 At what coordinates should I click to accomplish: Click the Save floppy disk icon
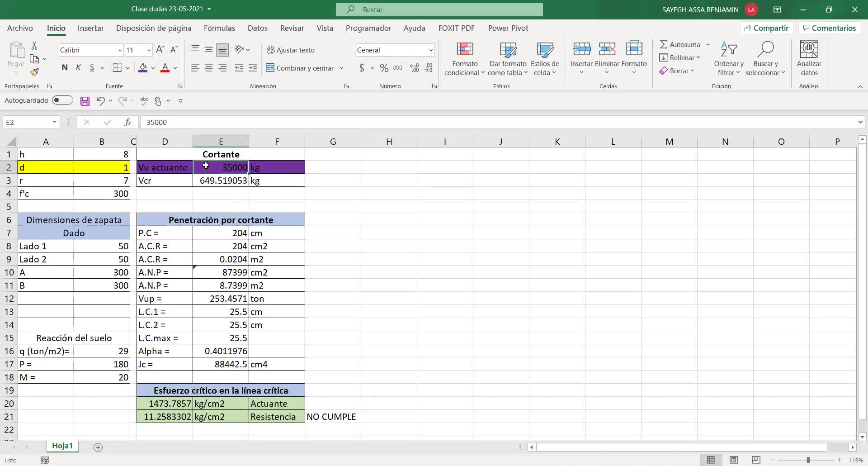coord(85,101)
